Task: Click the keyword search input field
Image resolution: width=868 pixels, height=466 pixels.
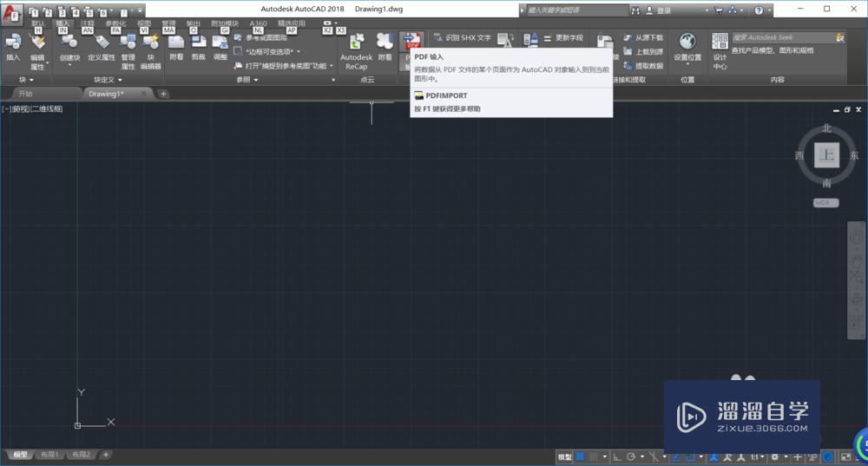Action: coord(575,10)
